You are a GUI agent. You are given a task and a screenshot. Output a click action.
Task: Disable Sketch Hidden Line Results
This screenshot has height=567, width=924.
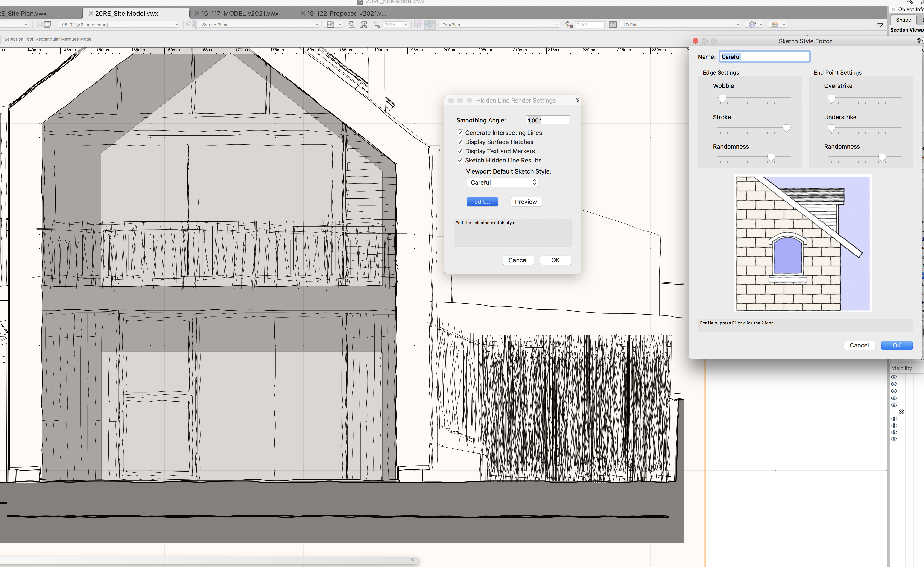pyautogui.click(x=460, y=160)
